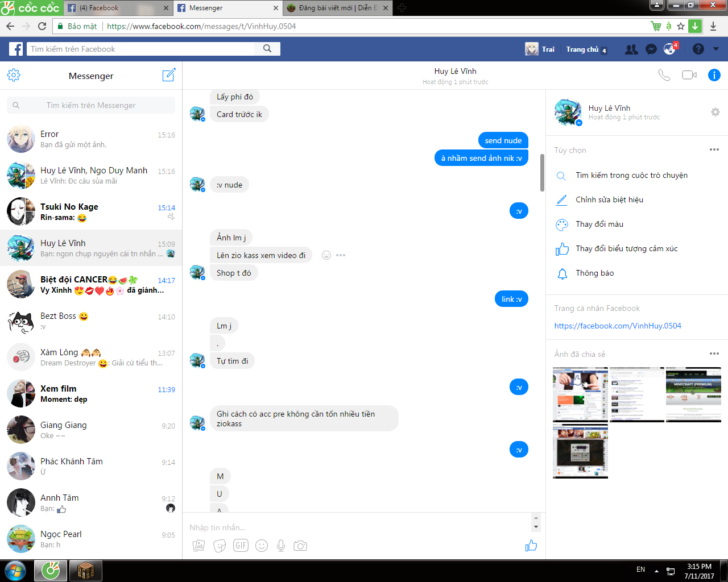The image size is (728, 582).
Task: Click Chỉnh sửa biệt hiệu
Action: pyautogui.click(x=609, y=199)
